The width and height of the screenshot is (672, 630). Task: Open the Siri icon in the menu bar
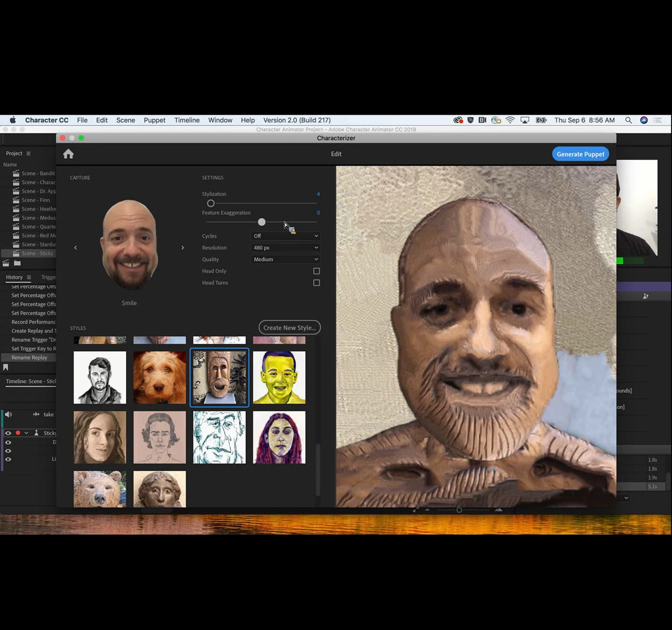click(644, 120)
